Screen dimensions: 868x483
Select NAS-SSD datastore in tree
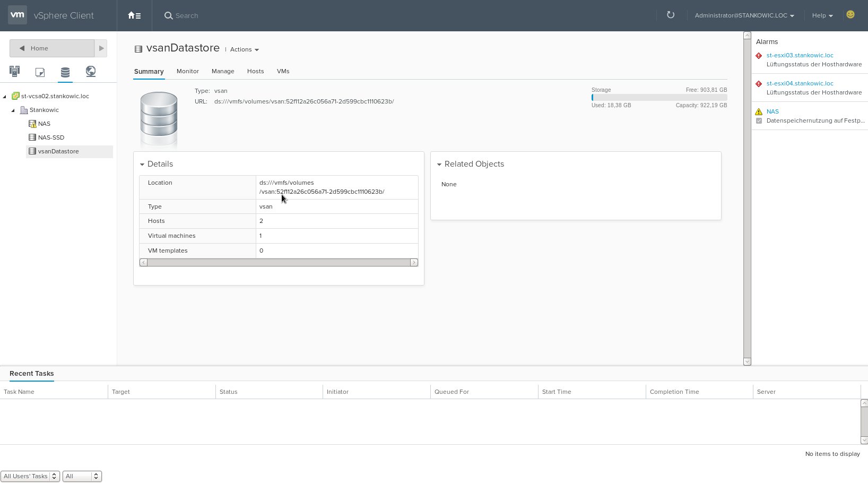click(51, 137)
